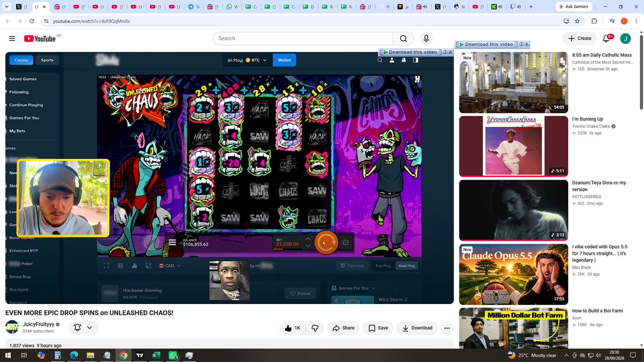The image size is (644, 362).
Task: Open the 8:05 am Daily Catholic Mass thumbnail
Action: [x=514, y=83]
